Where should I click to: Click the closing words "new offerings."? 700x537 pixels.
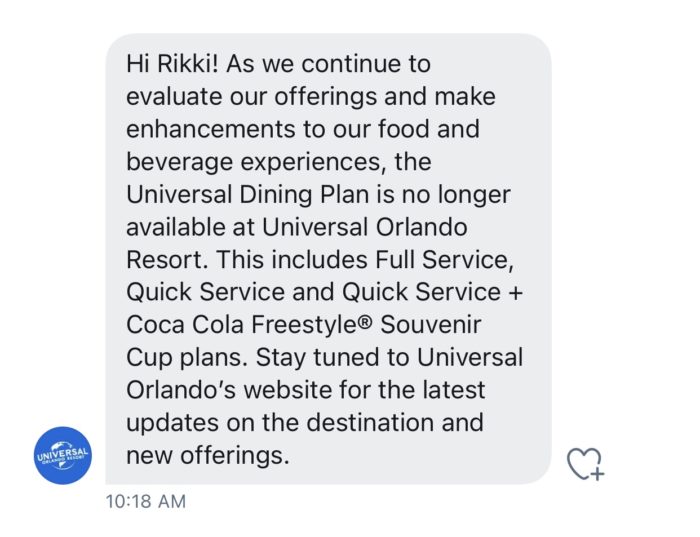click(208, 455)
